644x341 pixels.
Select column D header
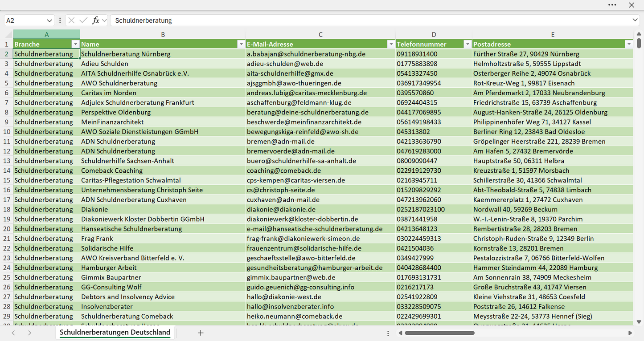click(x=434, y=34)
